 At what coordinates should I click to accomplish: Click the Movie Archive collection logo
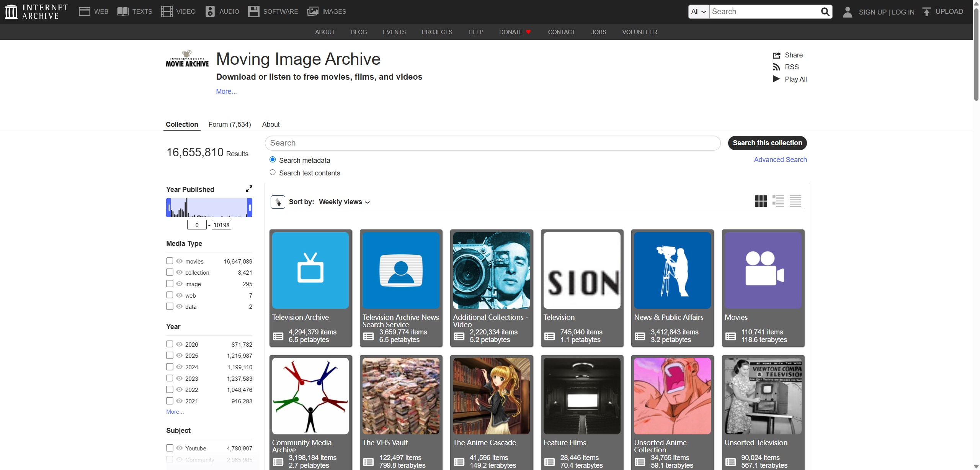(187, 59)
